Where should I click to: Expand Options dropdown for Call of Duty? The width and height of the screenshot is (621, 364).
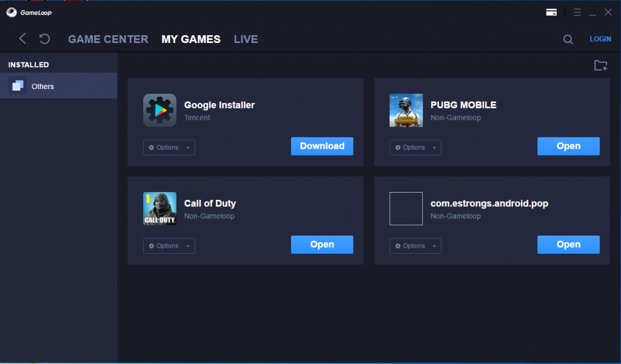click(x=169, y=246)
